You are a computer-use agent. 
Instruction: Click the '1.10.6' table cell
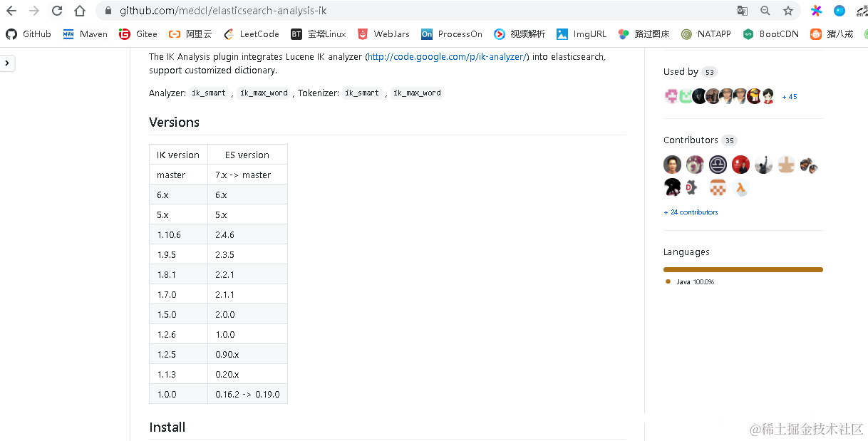178,234
